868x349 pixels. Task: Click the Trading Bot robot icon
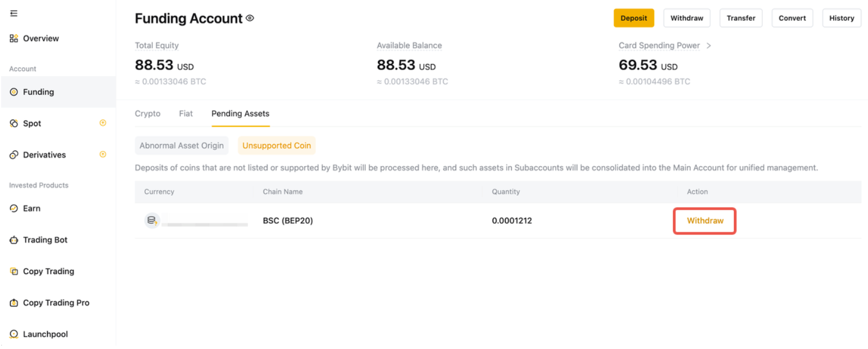tap(14, 240)
